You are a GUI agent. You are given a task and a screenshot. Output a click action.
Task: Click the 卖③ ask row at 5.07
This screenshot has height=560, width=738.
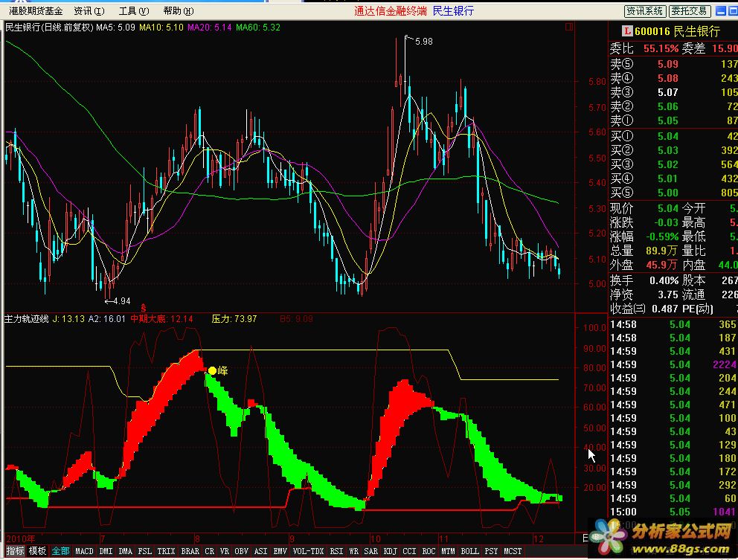pyautogui.click(x=673, y=92)
